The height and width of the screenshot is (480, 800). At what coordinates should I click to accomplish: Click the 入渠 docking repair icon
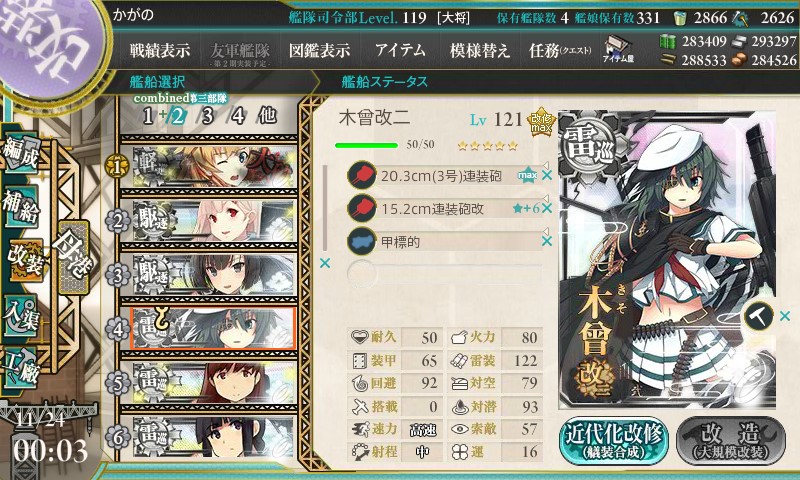[21, 317]
